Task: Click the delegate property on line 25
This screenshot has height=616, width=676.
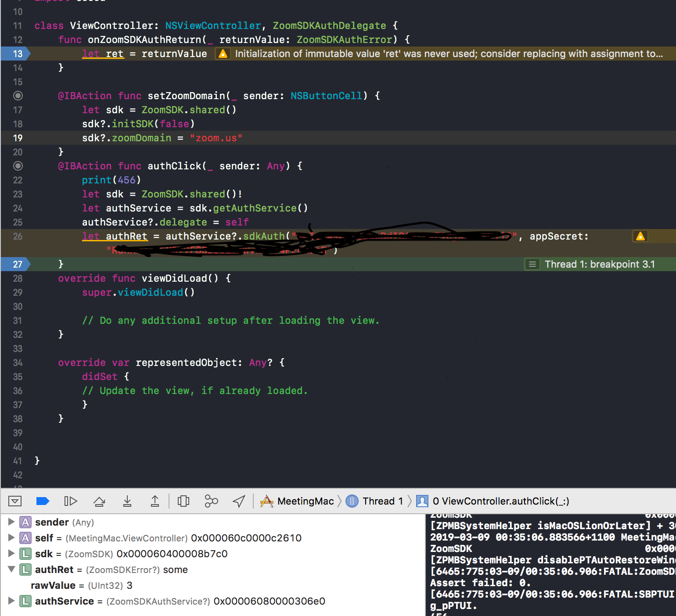Action: pos(183,222)
